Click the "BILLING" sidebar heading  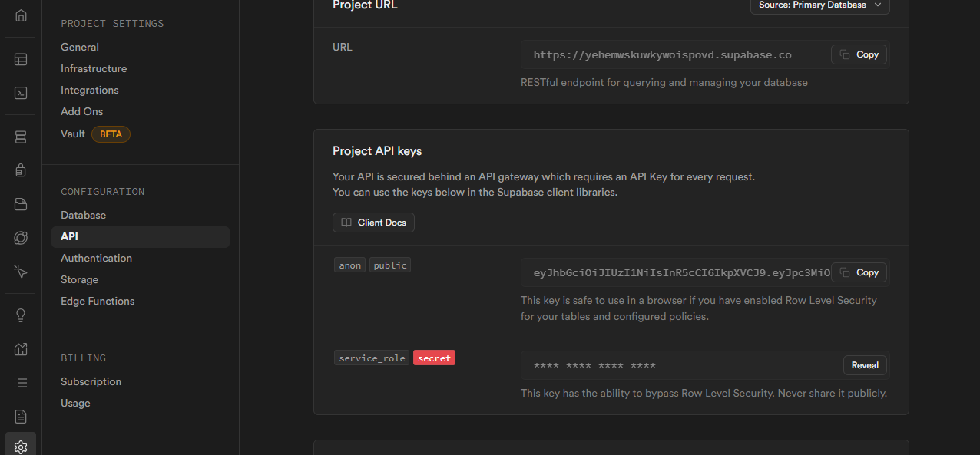[84, 358]
